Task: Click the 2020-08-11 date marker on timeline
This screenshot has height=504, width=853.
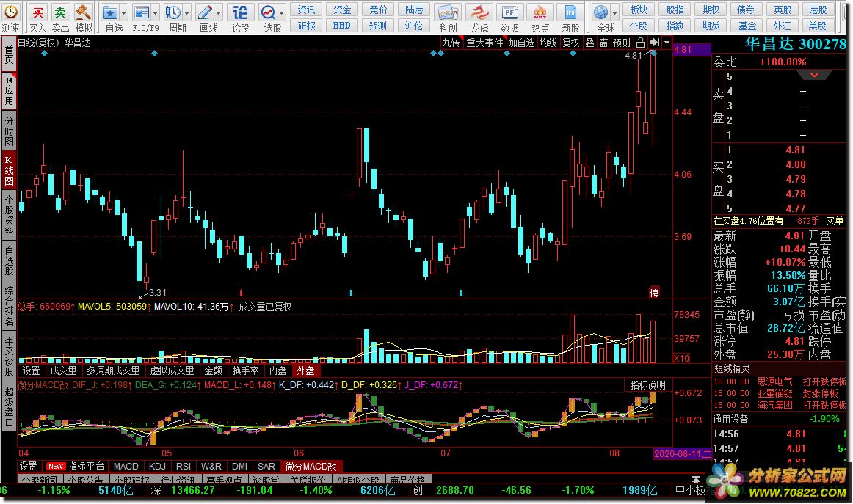Action: [x=682, y=453]
